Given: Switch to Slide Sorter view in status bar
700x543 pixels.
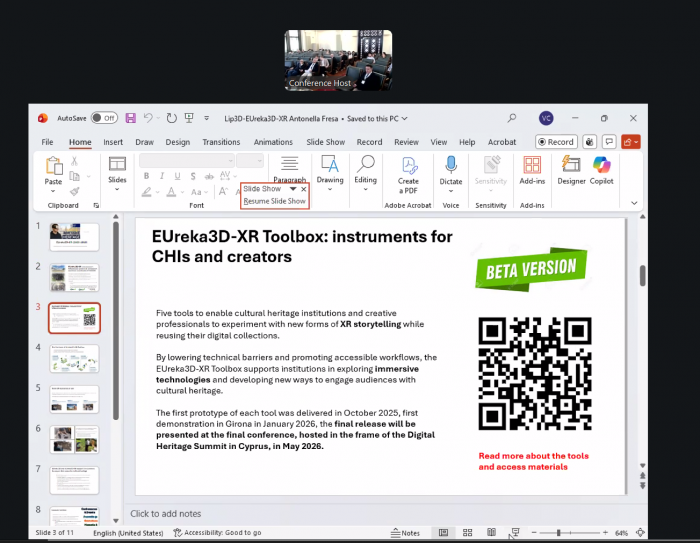Looking at the screenshot, I should click(467, 533).
